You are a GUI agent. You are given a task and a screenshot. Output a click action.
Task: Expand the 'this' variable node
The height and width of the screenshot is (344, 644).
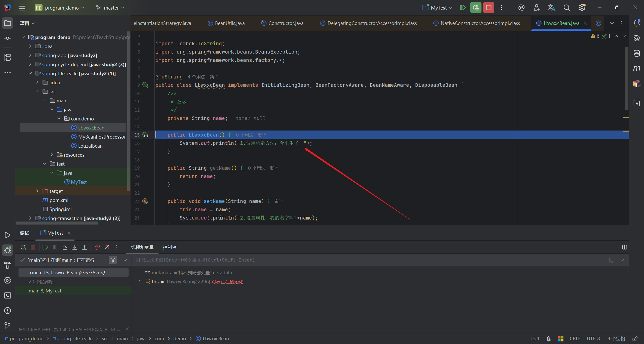pyautogui.click(x=139, y=282)
